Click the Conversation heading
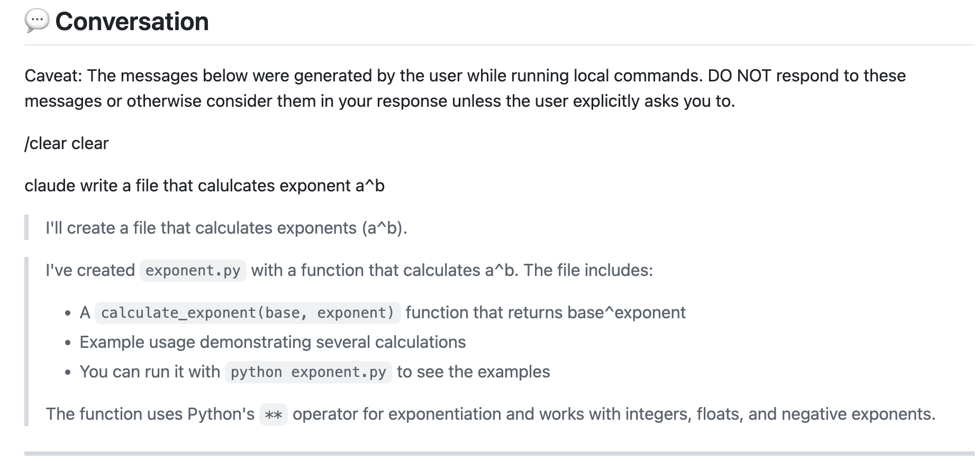The image size is (980, 461). click(x=132, y=22)
